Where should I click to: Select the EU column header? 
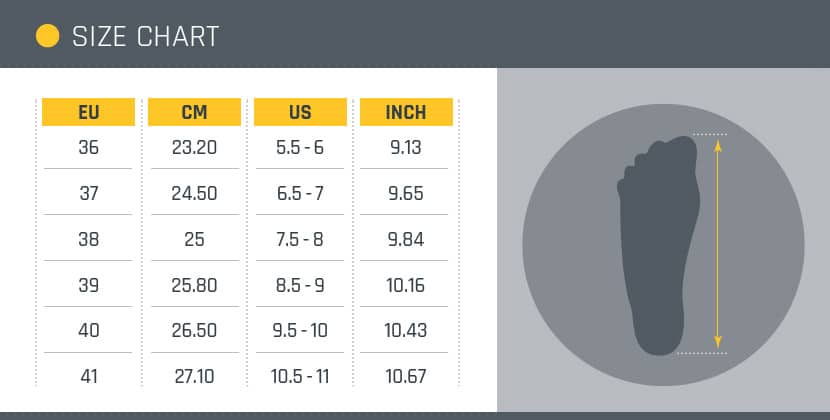88,112
